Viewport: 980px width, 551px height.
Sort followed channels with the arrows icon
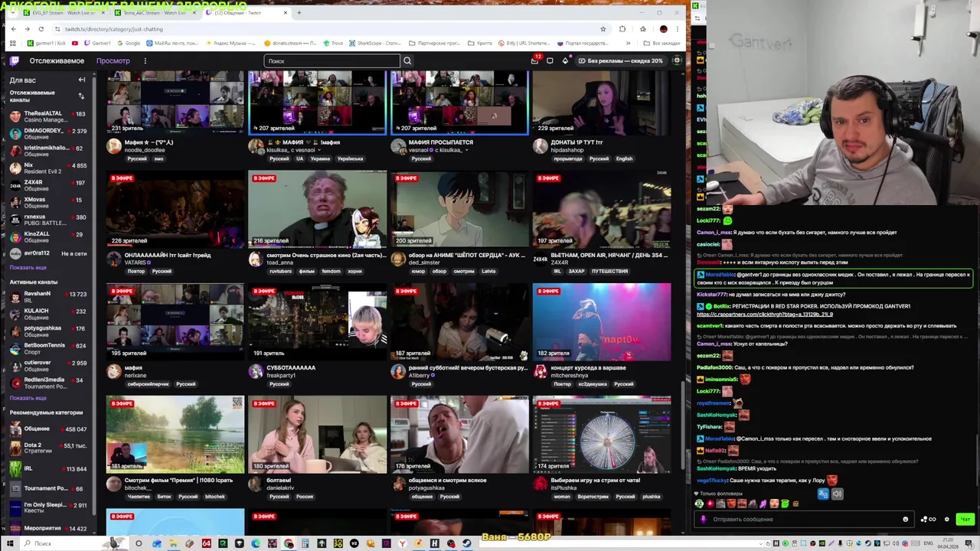81,96
